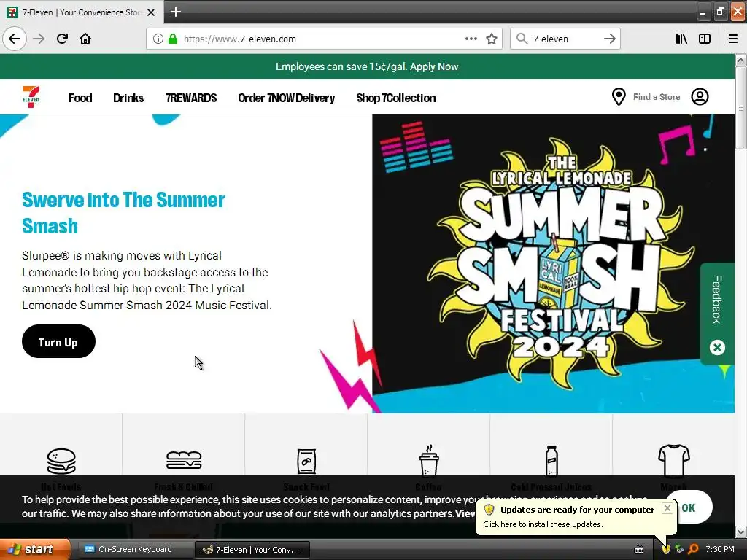Select the Coffee cup icon

(x=429, y=461)
